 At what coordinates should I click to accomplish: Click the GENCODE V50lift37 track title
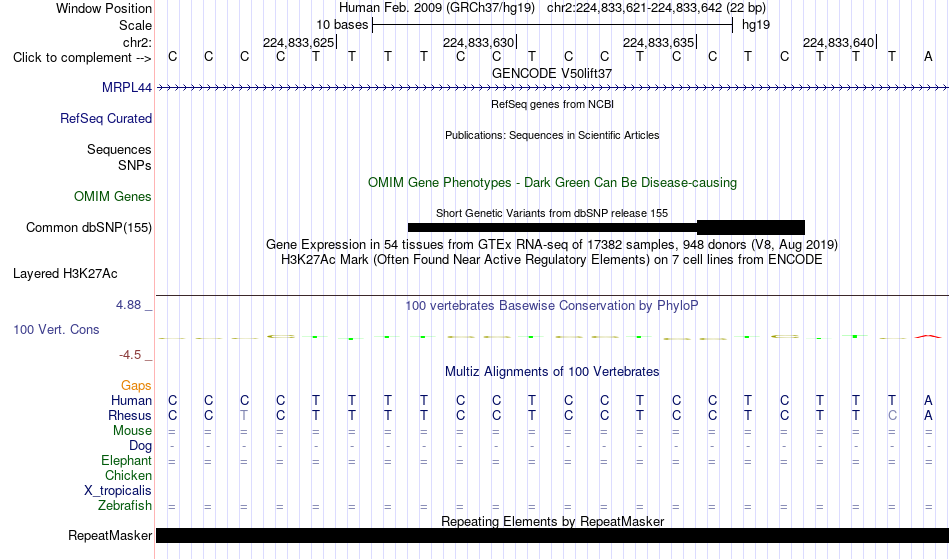(552, 73)
